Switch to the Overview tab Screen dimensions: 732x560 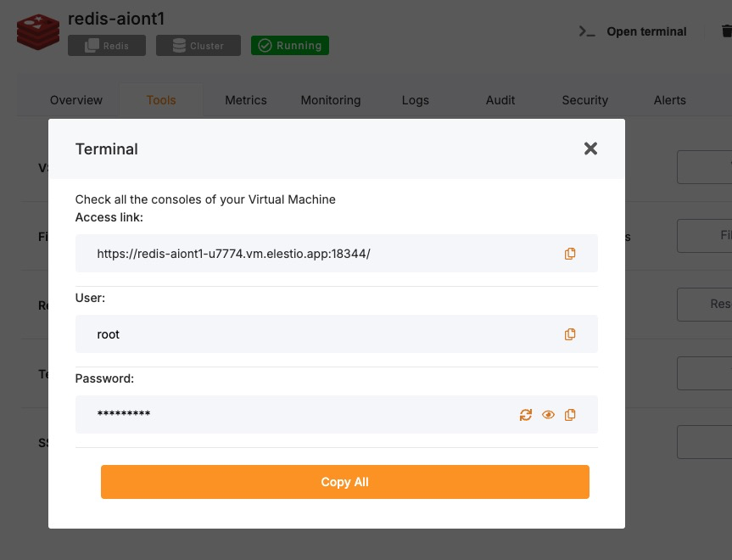pos(76,100)
